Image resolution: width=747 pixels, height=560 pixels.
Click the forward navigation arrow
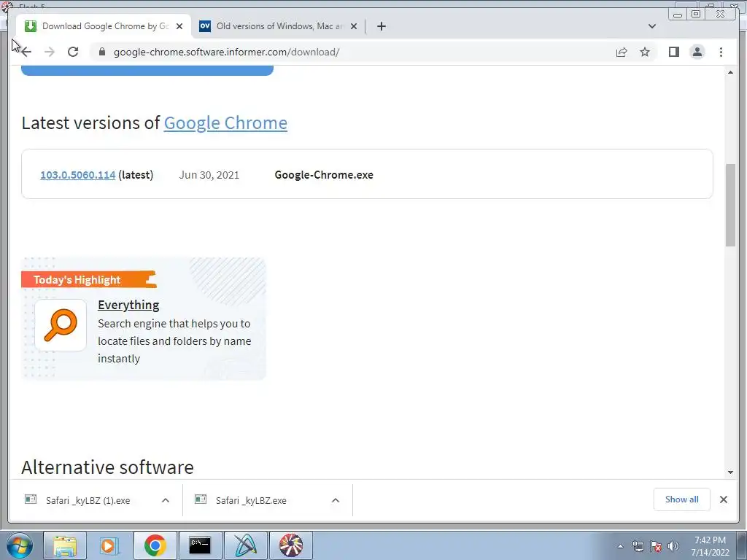(50, 52)
